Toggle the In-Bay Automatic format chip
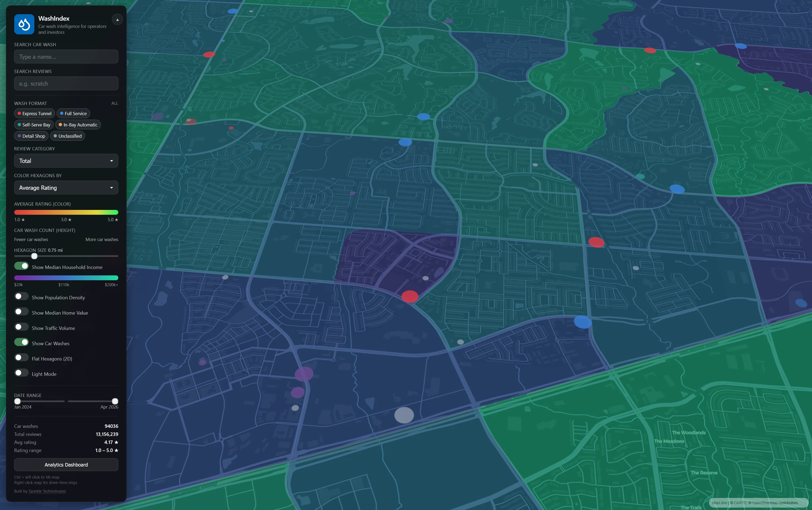This screenshot has height=510, width=812. pyautogui.click(x=78, y=125)
